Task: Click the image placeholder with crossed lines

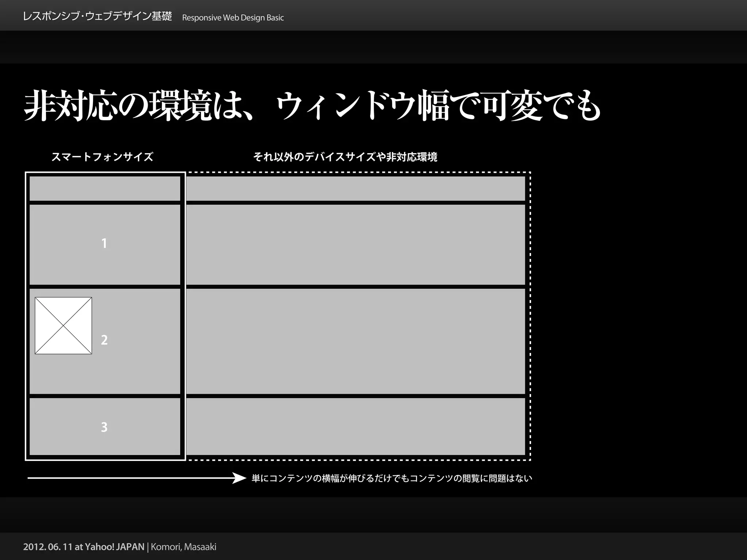Action: (x=63, y=326)
